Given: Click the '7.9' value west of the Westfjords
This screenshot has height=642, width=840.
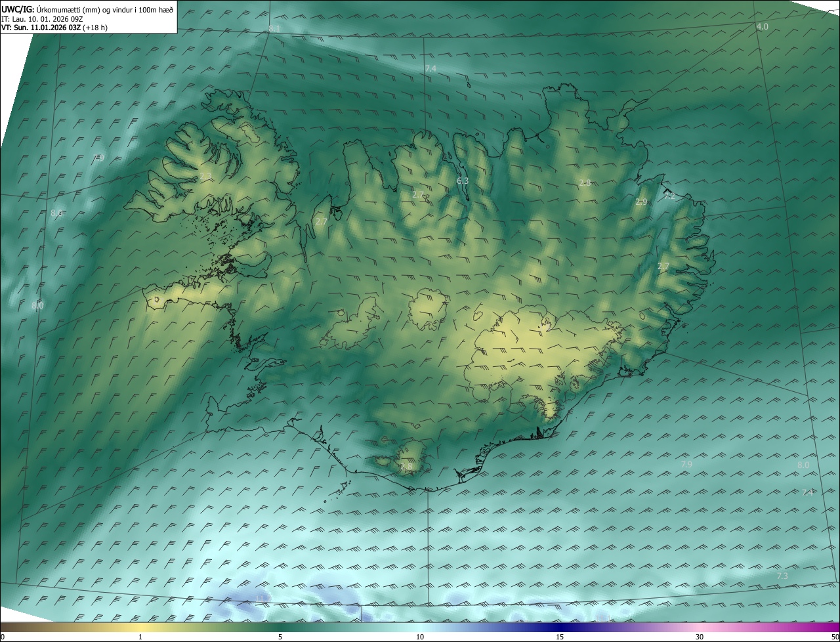Looking at the screenshot, I should coord(98,158).
